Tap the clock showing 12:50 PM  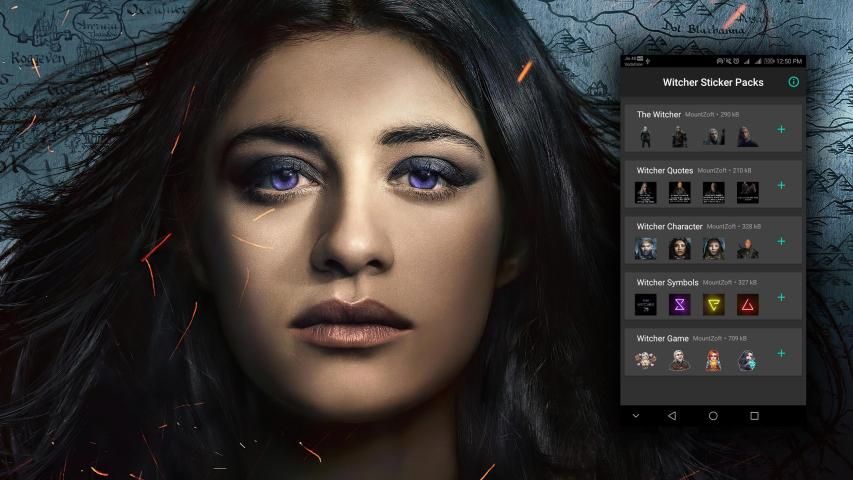coord(789,61)
